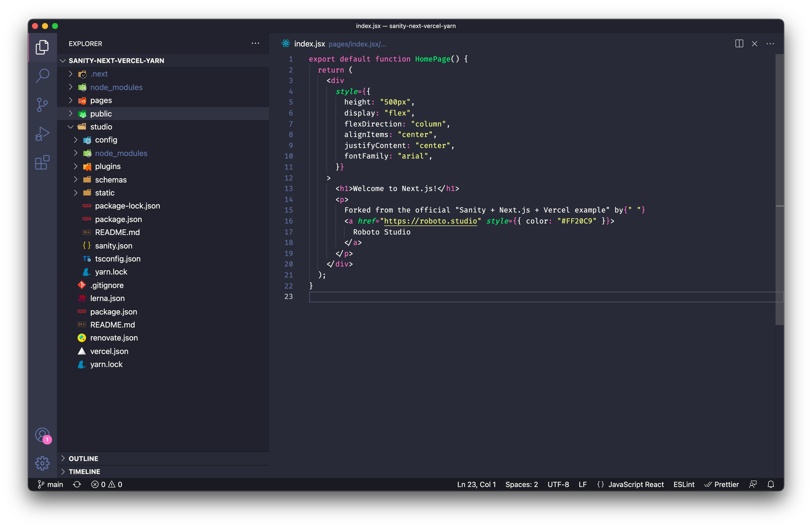Screen dimensions: 812x528
Task: Click the notifications bell in status bar
Action: pos(770,484)
